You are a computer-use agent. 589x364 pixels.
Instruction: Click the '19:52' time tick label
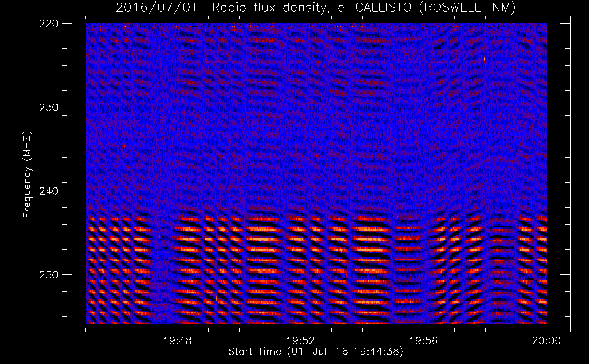301,341
